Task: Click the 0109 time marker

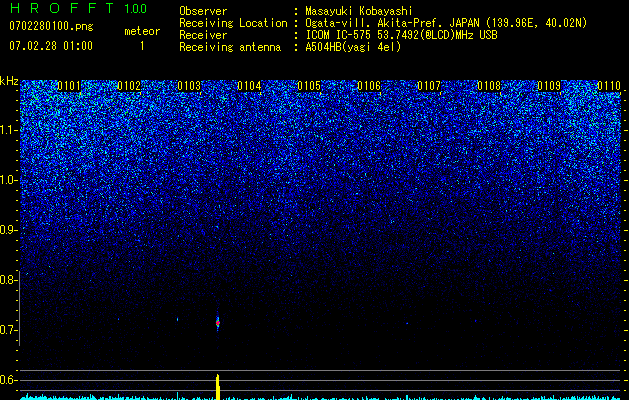Action: [549, 86]
